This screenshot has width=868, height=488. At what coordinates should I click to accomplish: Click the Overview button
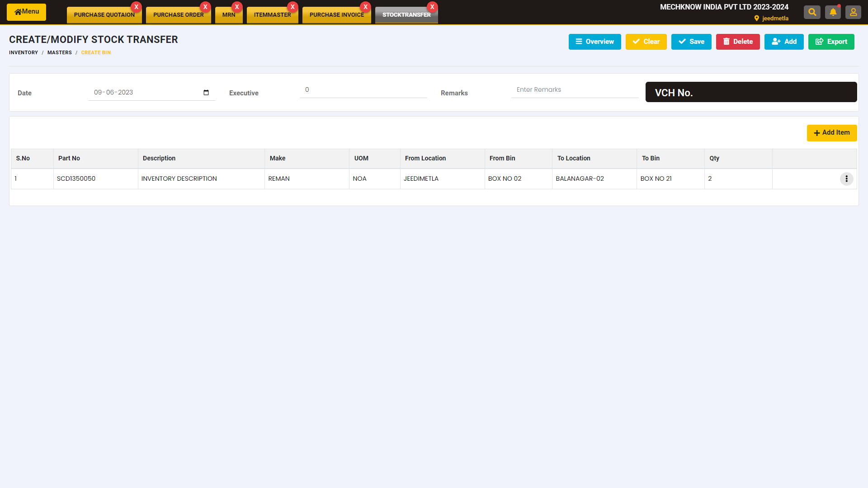594,42
